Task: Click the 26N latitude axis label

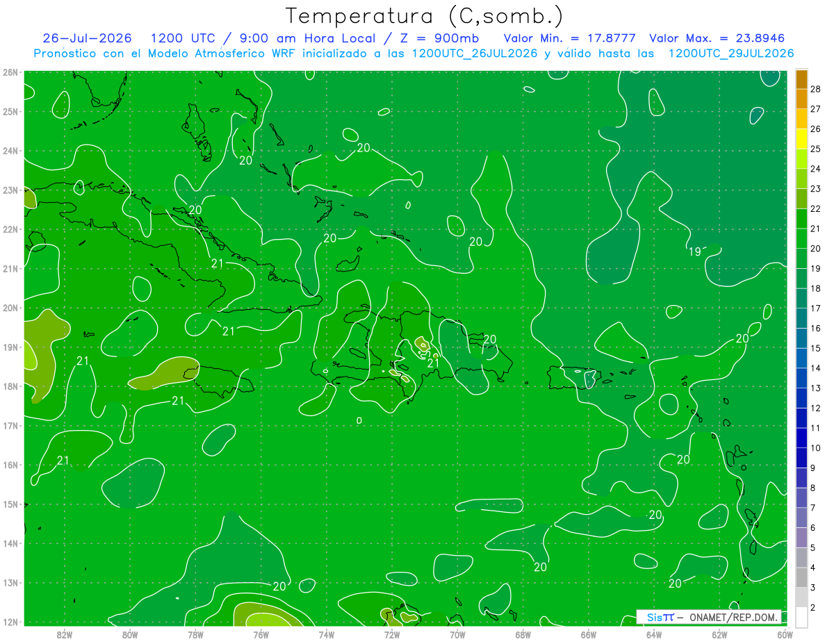Action: (10, 72)
